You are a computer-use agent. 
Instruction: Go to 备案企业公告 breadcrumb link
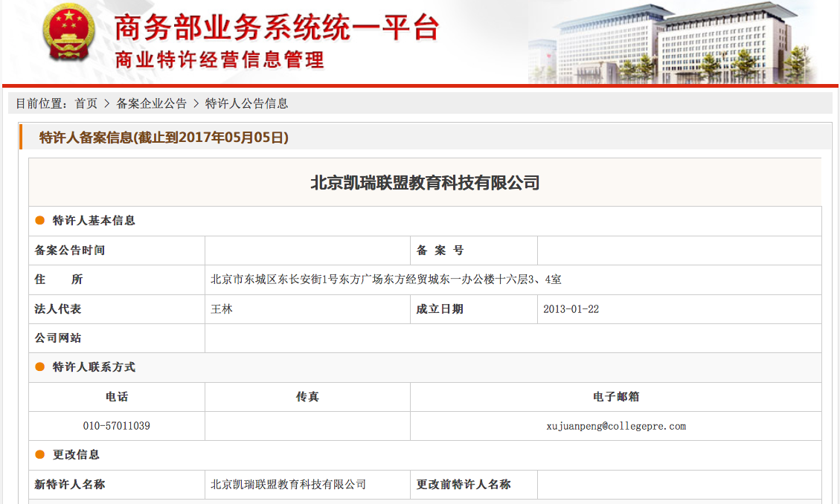(x=152, y=103)
